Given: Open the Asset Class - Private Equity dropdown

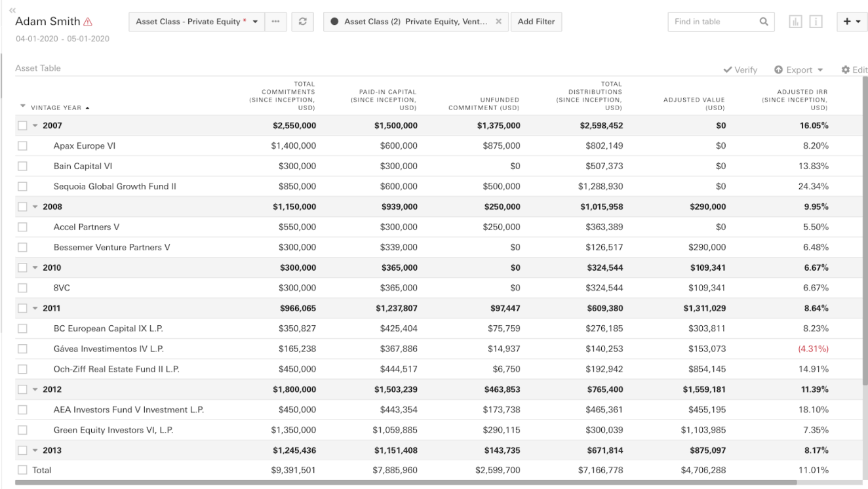Looking at the screenshot, I should coord(197,22).
